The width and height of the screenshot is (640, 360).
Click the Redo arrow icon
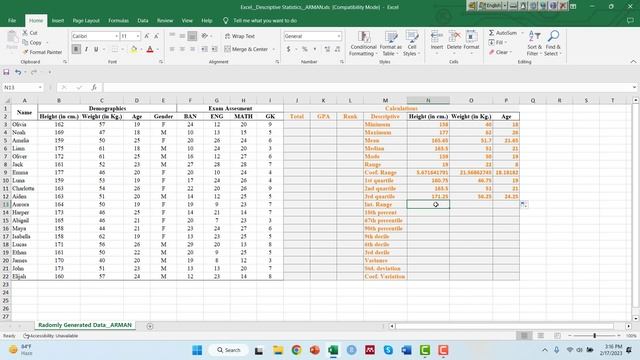coord(33,72)
